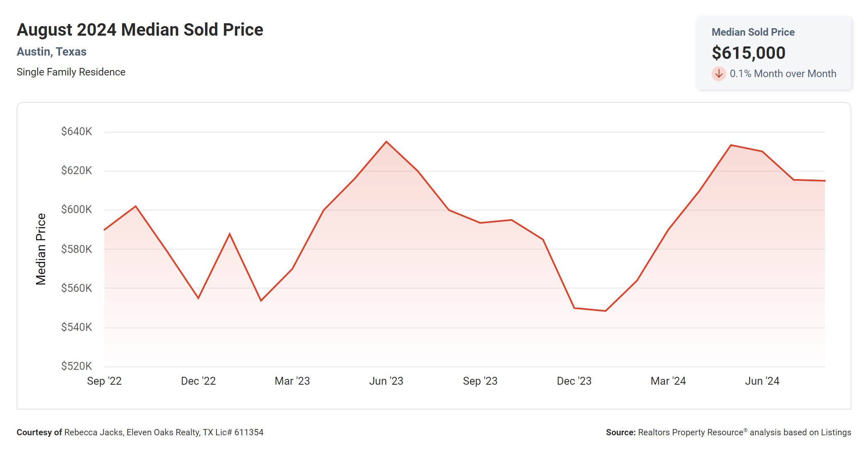868x456 pixels.
Task: Click the $520K y-axis label
Action: 77,366
